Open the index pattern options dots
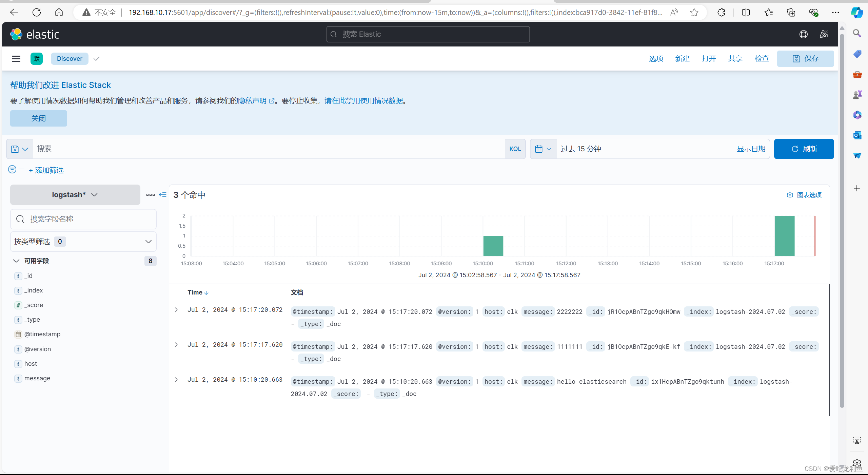 click(x=151, y=195)
